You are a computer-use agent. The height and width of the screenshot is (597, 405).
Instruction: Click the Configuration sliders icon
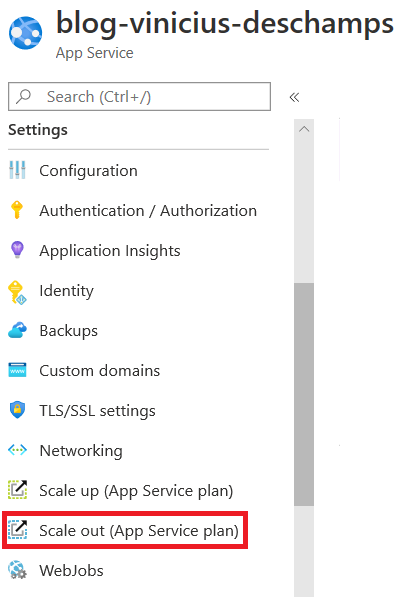point(18,170)
